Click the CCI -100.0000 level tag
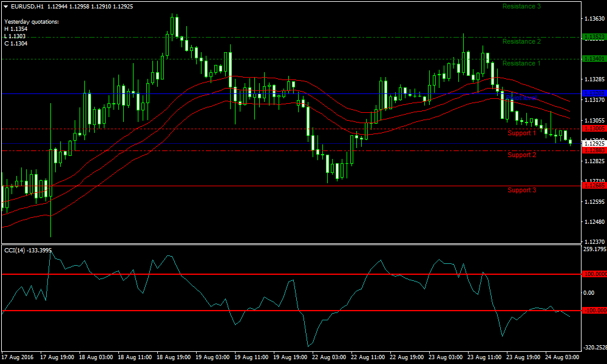Viewport: 607px width, 364px height. pyautogui.click(x=593, y=311)
